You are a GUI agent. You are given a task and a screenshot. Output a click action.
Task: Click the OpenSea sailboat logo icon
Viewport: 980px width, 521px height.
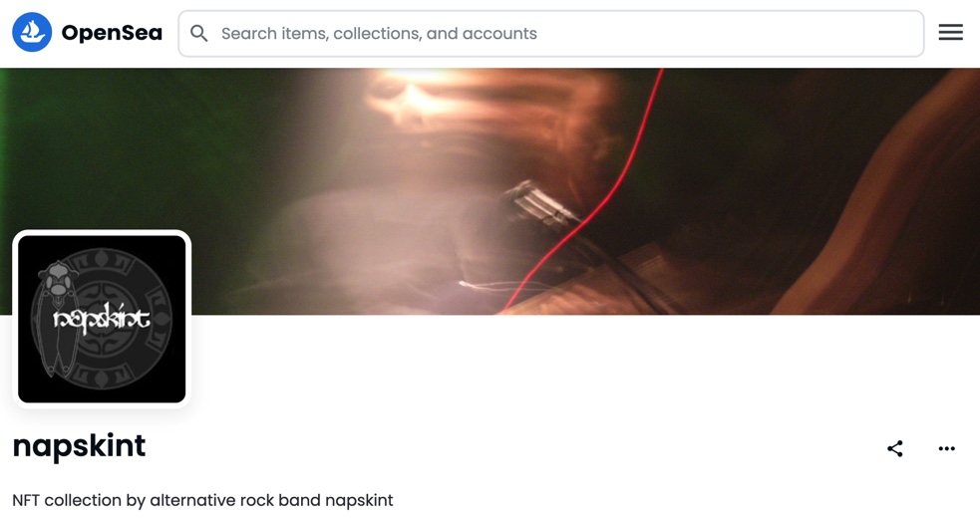tap(32, 33)
